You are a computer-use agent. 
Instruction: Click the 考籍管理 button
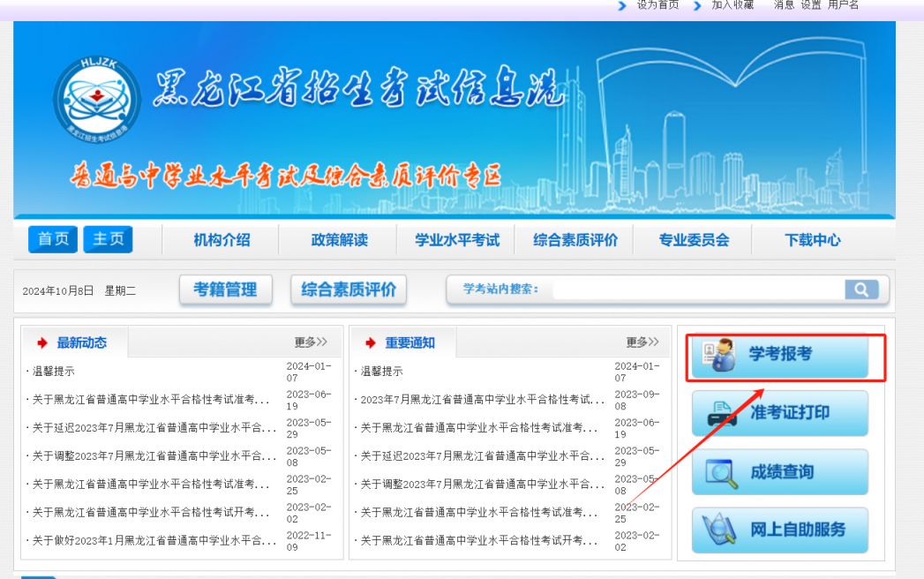tap(225, 289)
